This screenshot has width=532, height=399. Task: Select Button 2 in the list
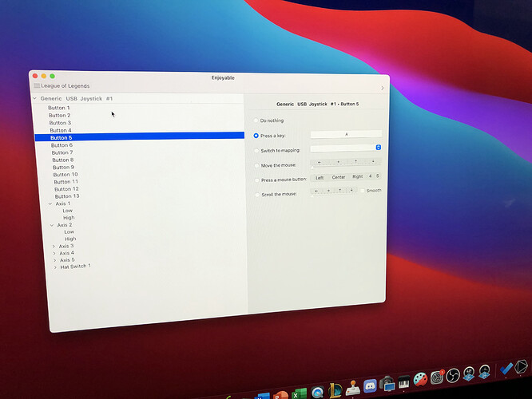pos(59,115)
